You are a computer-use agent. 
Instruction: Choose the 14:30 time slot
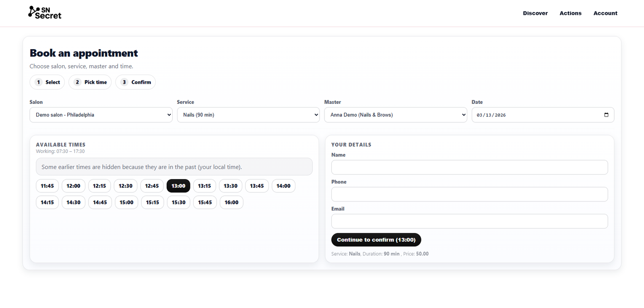74,203
